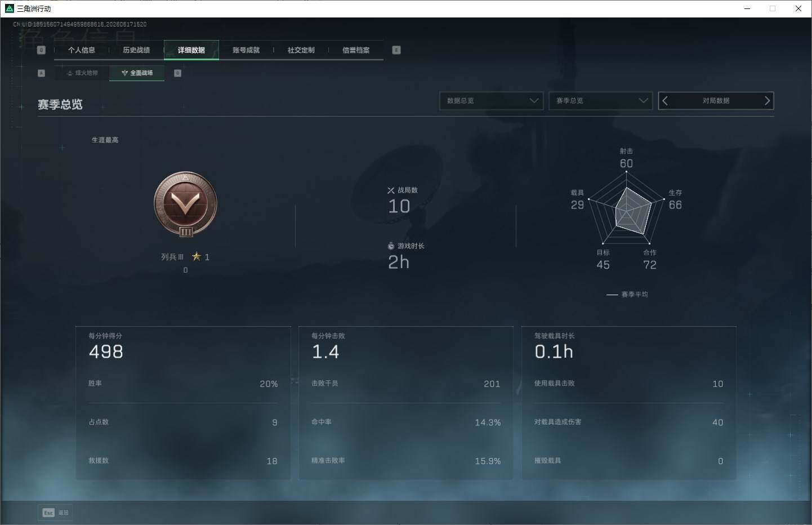
Task: Click the 占点数 9 row
Action: click(x=183, y=422)
